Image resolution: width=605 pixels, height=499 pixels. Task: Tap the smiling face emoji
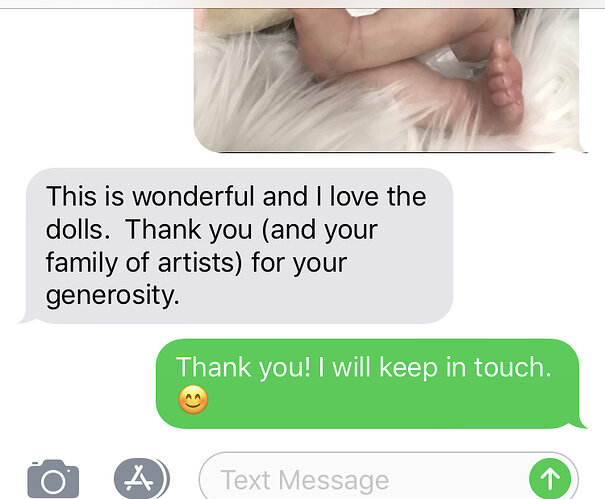point(193,399)
